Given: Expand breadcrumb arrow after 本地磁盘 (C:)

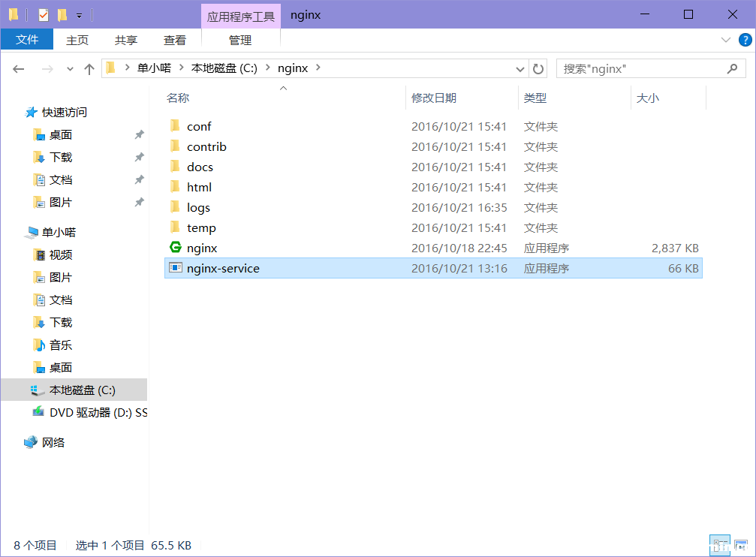Looking at the screenshot, I should coord(267,68).
